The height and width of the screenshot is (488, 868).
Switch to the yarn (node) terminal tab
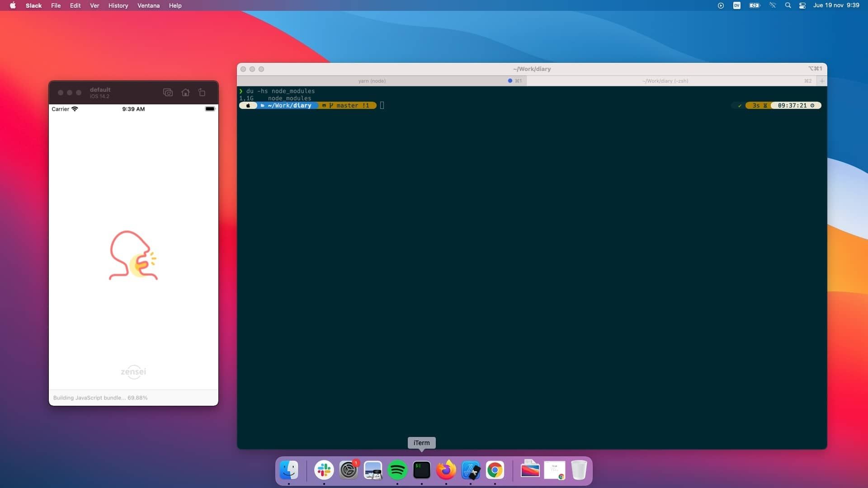click(372, 81)
